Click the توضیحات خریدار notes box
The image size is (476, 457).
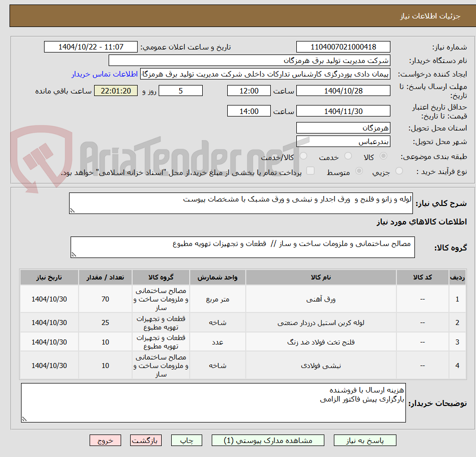(x=213, y=402)
